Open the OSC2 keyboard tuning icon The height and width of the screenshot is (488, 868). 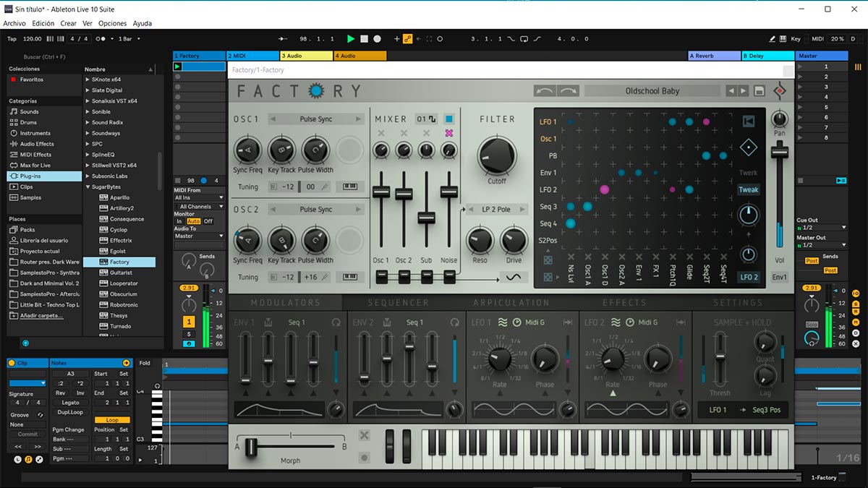coord(350,277)
